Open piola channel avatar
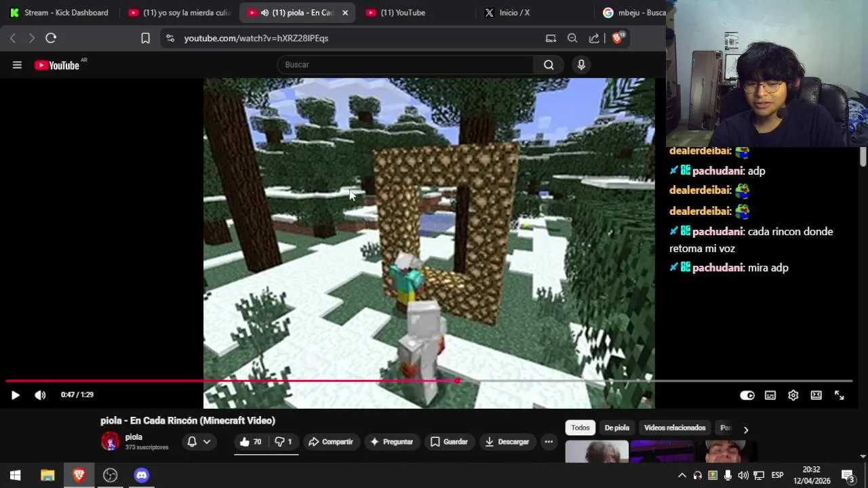Image resolution: width=868 pixels, height=488 pixels. [110, 442]
